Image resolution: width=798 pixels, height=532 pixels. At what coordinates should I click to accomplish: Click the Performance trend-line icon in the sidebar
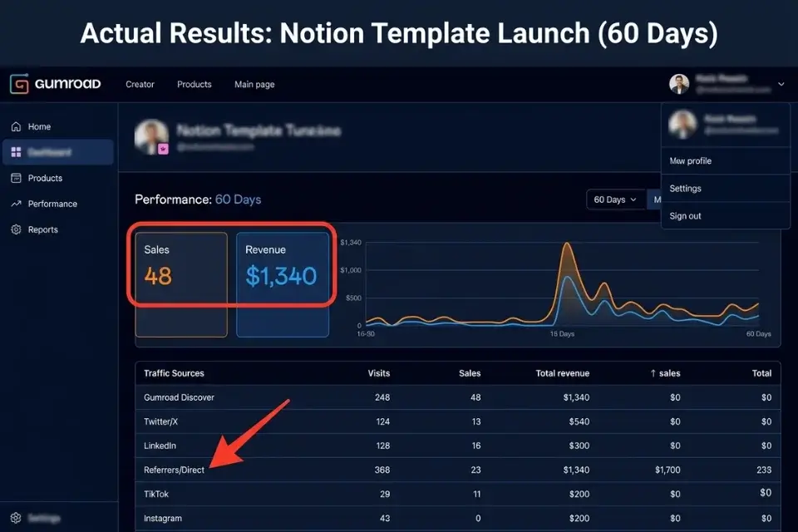point(17,204)
